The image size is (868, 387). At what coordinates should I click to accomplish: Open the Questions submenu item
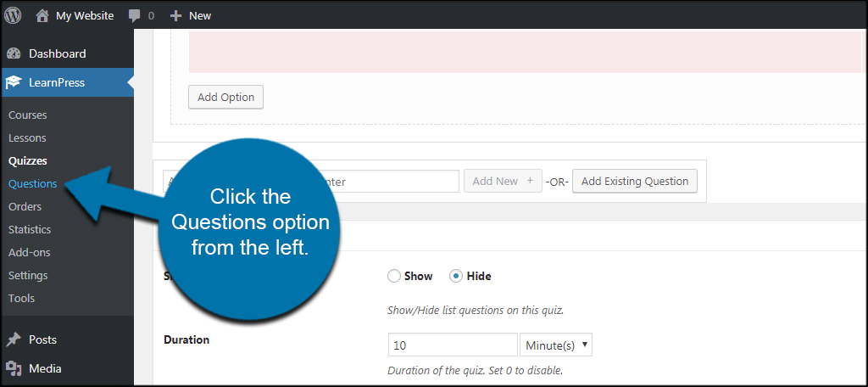pyautogui.click(x=33, y=183)
